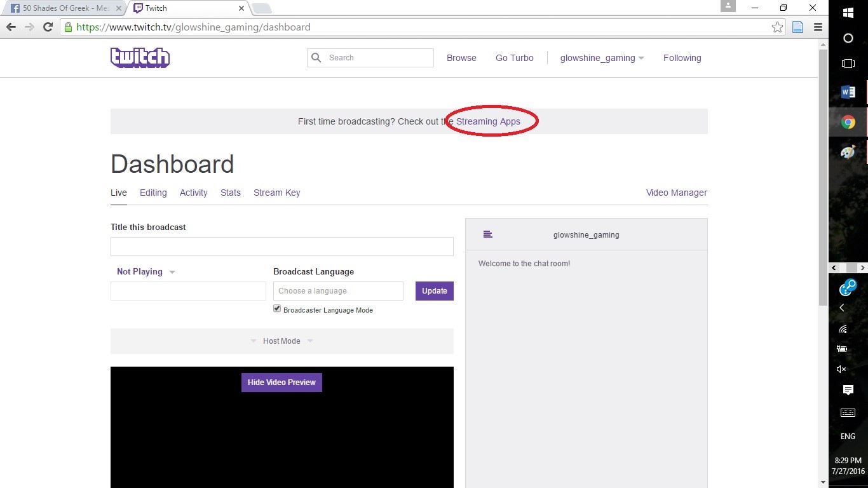Click taskbar scroll left arrow

[834, 268]
